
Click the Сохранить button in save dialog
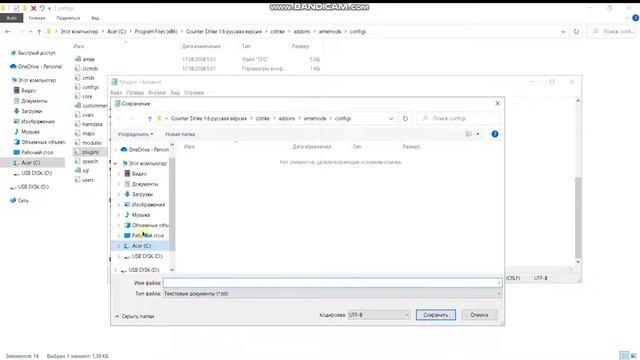point(436,315)
